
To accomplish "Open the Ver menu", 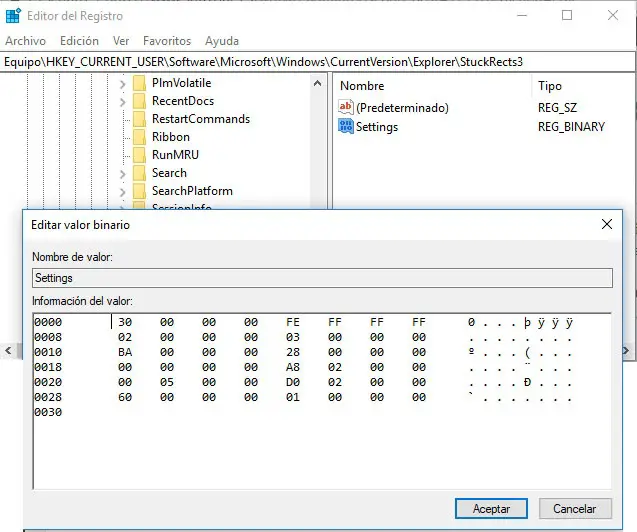I will (x=121, y=41).
